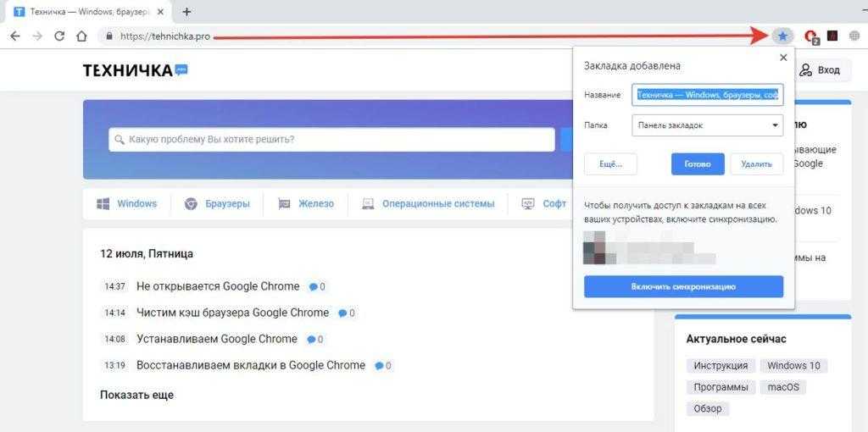Click the Ещё... button
The width and height of the screenshot is (868, 432).
point(610,164)
